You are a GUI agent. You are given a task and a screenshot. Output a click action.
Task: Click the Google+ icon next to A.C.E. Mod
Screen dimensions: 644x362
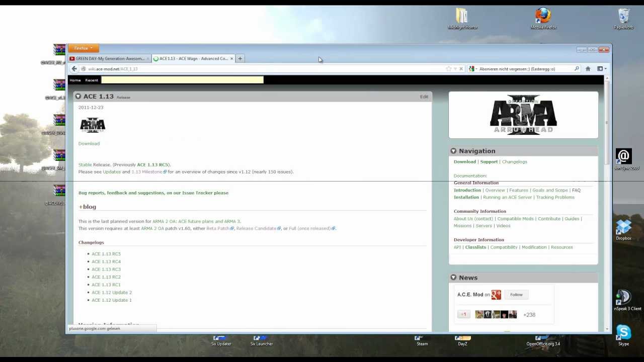496,295
